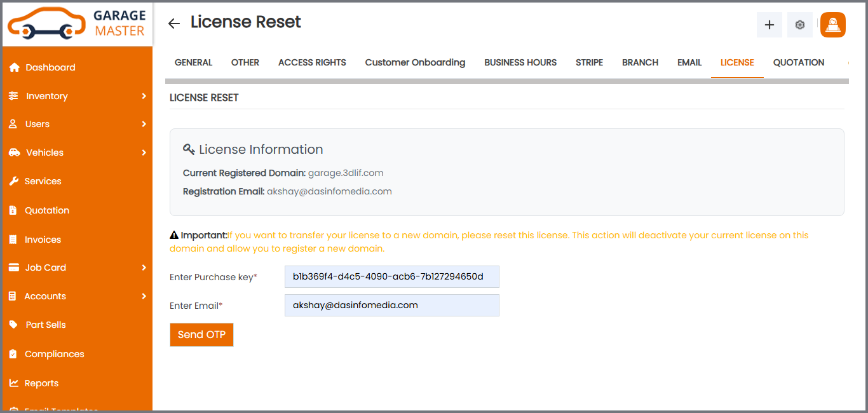Expand the Vehicles submenu chevron
The height and width of the screenshot is (413, 868).
click(x=144, y=152)
